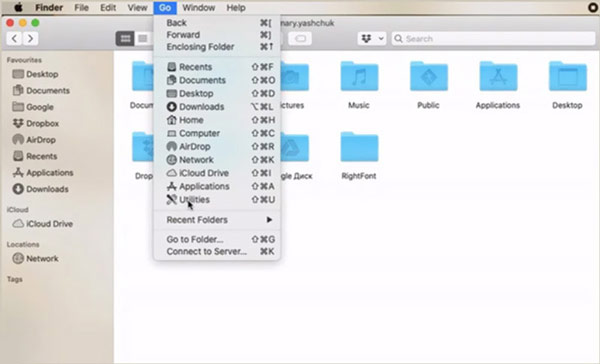Viewport: 600px width, 364px height.
Task: Select Network under Locations in sidebar
Action: (35, 259)
